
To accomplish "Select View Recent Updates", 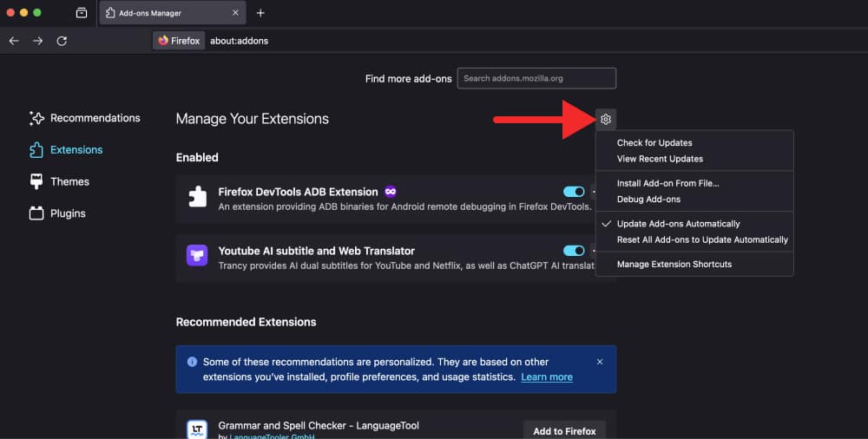I will (694, 159).
